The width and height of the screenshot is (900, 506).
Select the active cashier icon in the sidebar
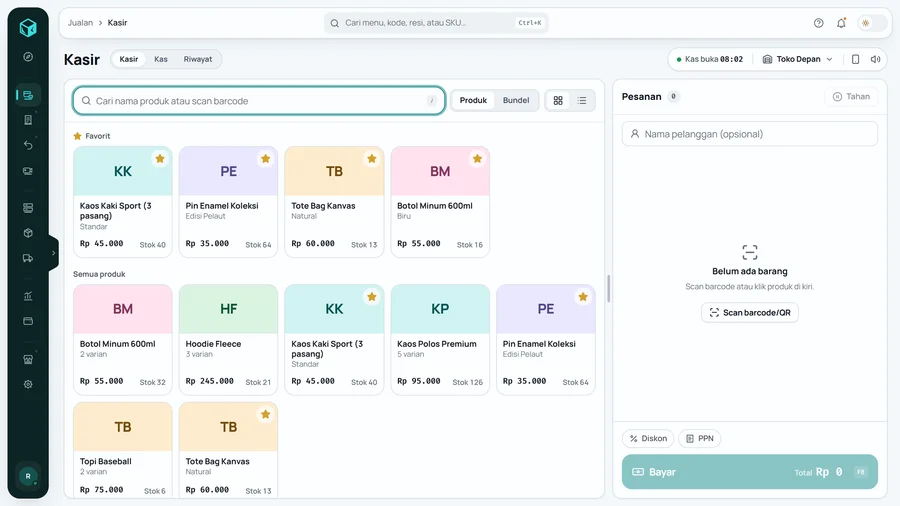(x=28, y=95)
